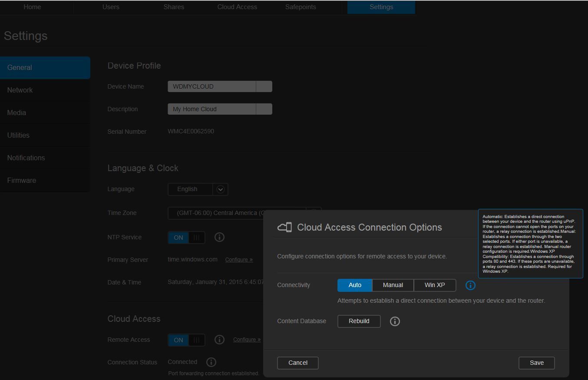Switch to the Shares tab
The image size is (588, 380).
point(174,7)
